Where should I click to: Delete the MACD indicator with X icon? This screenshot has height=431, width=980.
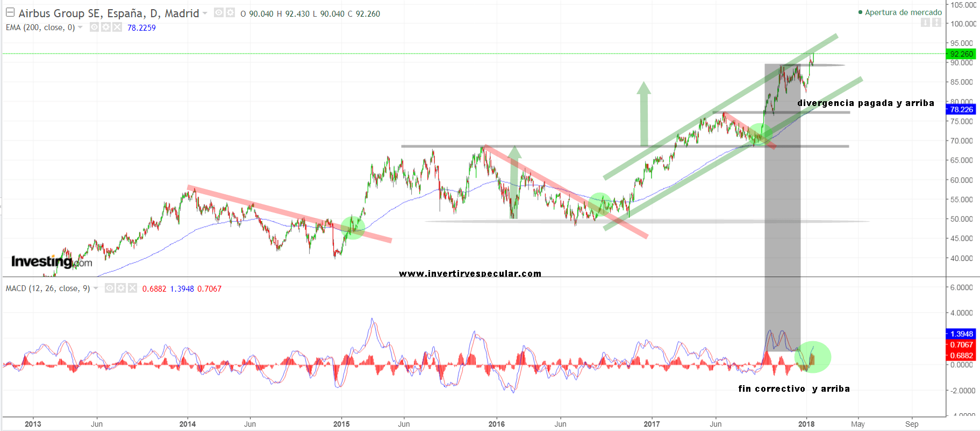[132, 288]
